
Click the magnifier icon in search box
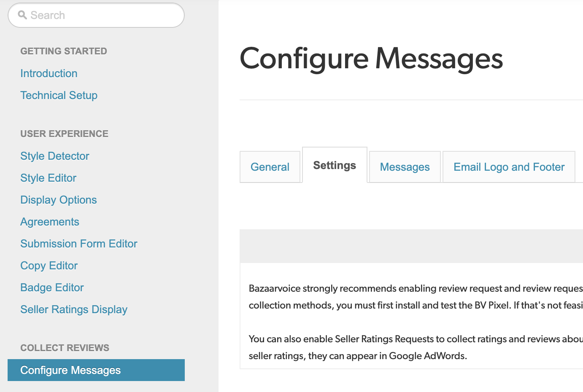[22, 15]
